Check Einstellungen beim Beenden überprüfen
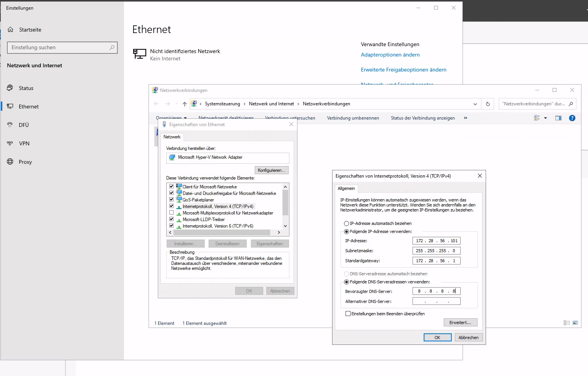The image size is (588, 376). point(348,314)
